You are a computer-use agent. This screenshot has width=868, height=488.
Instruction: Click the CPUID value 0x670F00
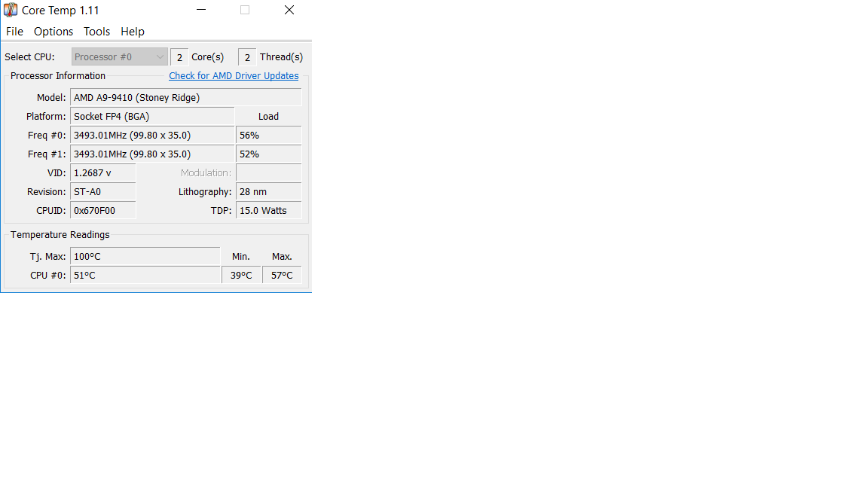tap(103, 210)
